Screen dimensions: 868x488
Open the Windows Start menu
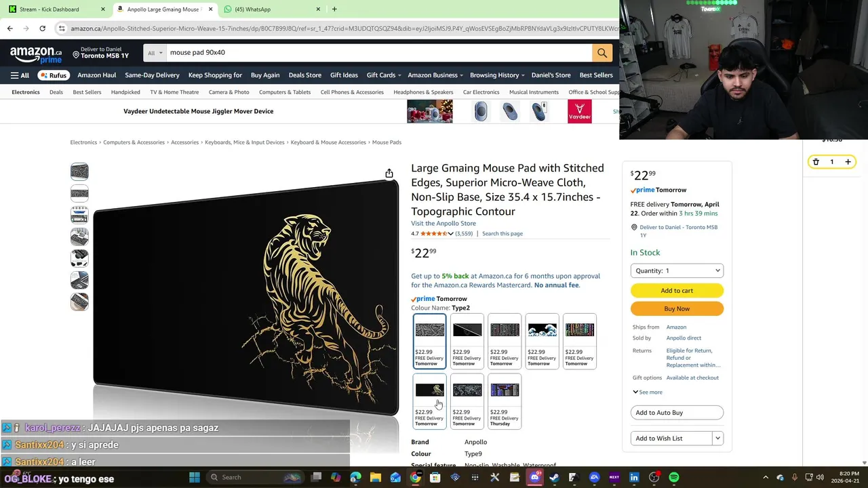[195, 477]
